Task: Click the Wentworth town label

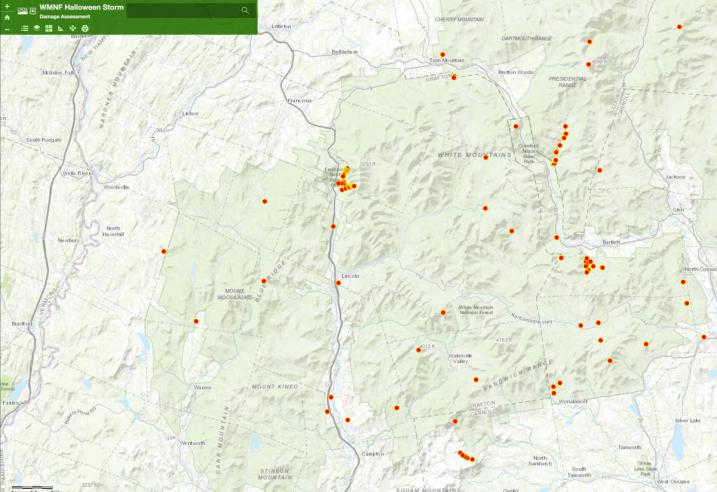Action: pos(193,444)
